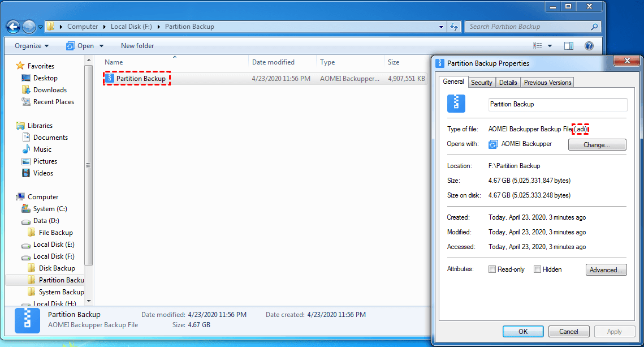Click the Advanced... attributes button
Screen dimensions: 644x347
pyautogui.click(x=606, y=270)
